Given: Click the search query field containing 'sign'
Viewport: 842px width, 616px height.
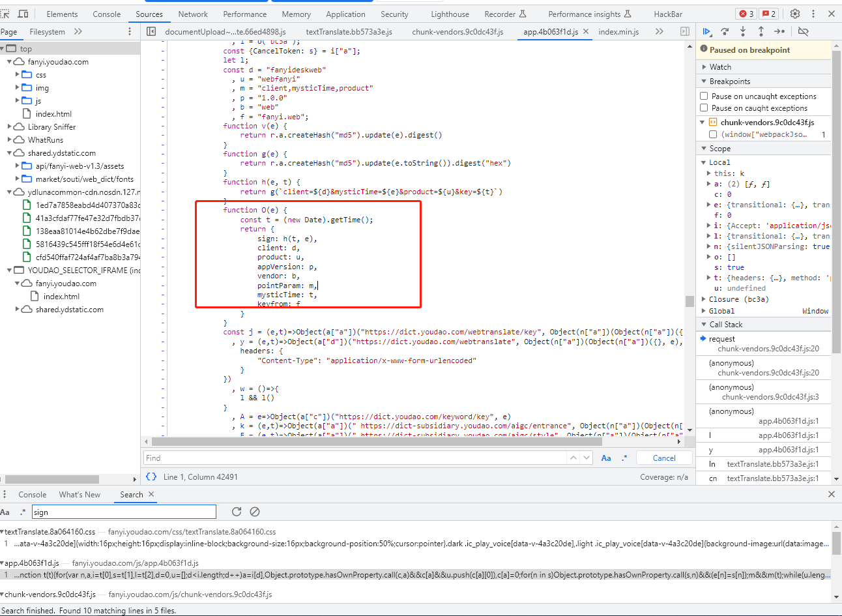Looking at the screenshot, I should (x=123, y=512).
